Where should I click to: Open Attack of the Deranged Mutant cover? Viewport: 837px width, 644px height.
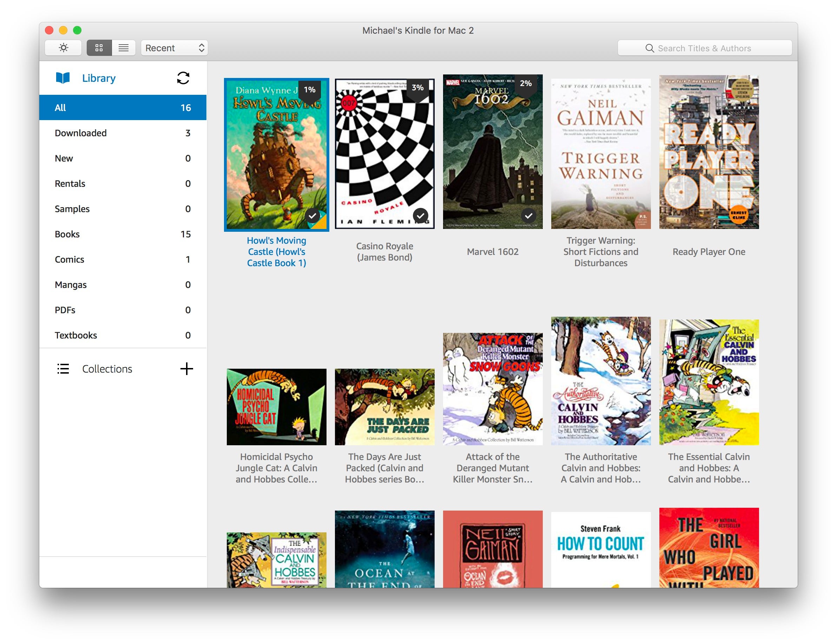pos(493,389)
